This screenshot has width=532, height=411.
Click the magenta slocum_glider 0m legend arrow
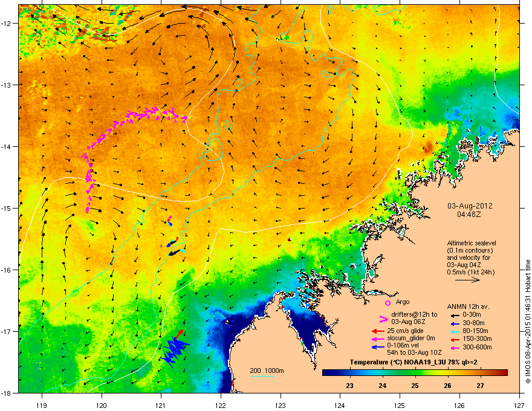(x=378, y=338)
